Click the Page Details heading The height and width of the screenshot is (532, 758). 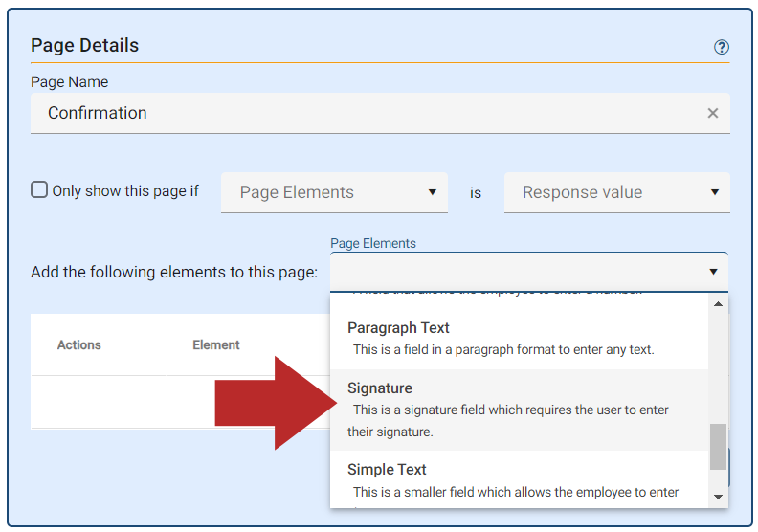tap(84, 45)
